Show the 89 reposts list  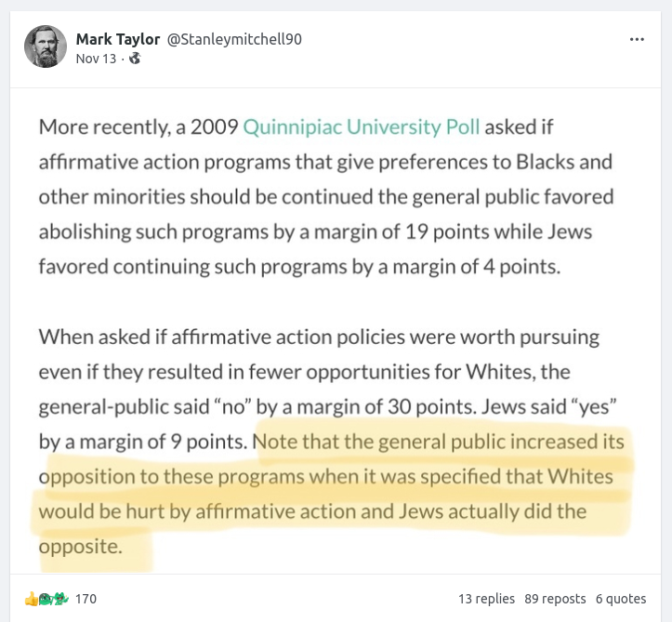click(x=555, y=599)
